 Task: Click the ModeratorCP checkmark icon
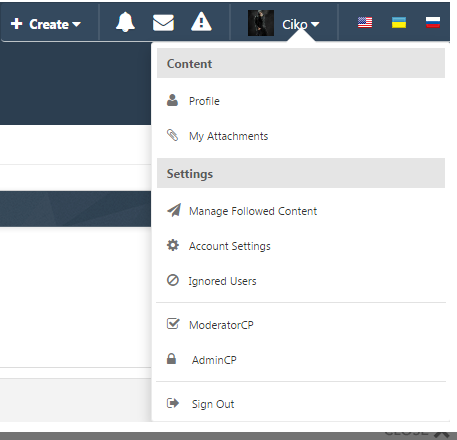pyautogui.click(x=173, y=324)
